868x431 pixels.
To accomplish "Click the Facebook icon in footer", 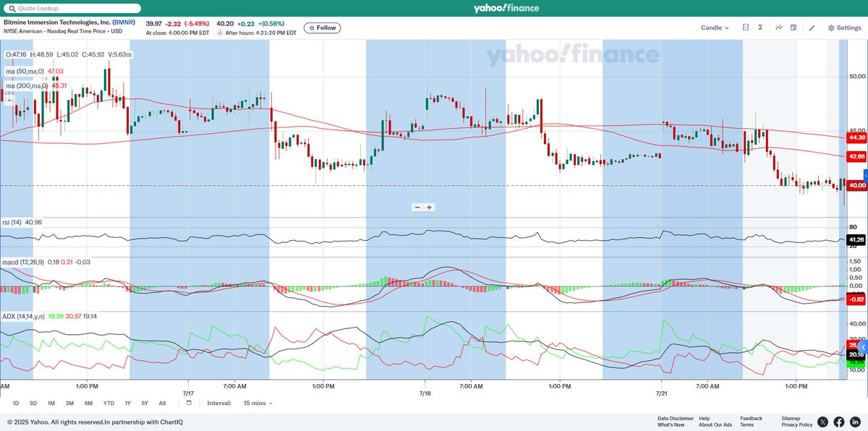I will tap(839, 422).
